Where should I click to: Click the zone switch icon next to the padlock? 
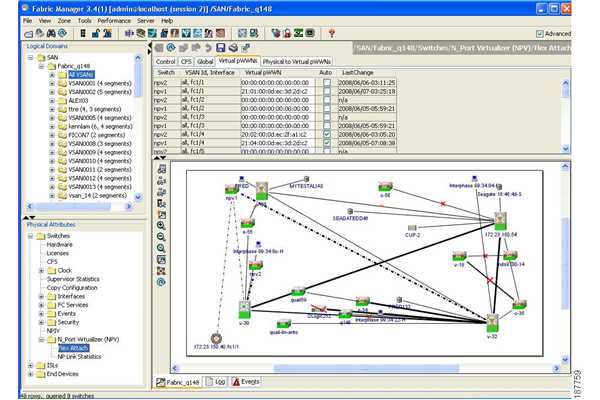click(x=83, y=33)
